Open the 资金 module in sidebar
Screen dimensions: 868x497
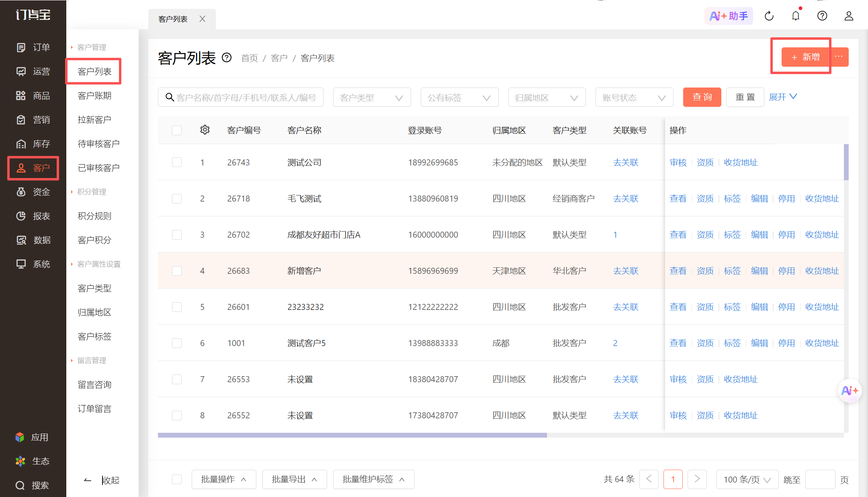(33, 192)
